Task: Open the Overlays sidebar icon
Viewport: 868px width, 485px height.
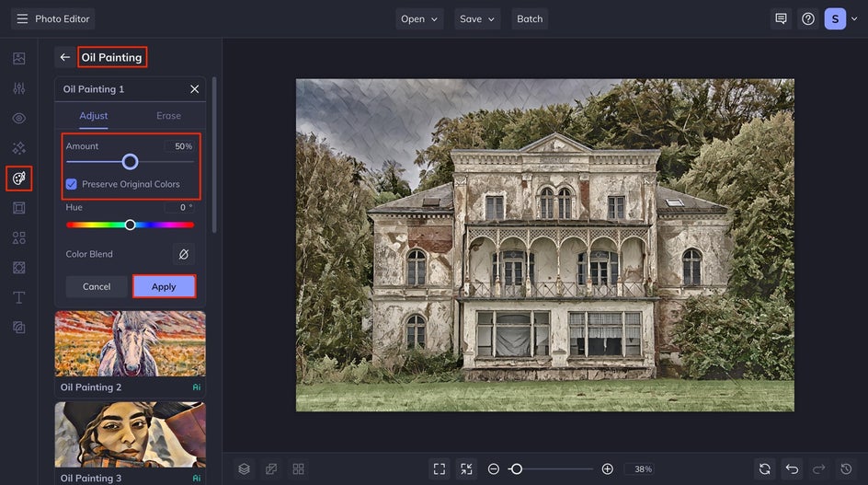Action: [x=18, y=268]
